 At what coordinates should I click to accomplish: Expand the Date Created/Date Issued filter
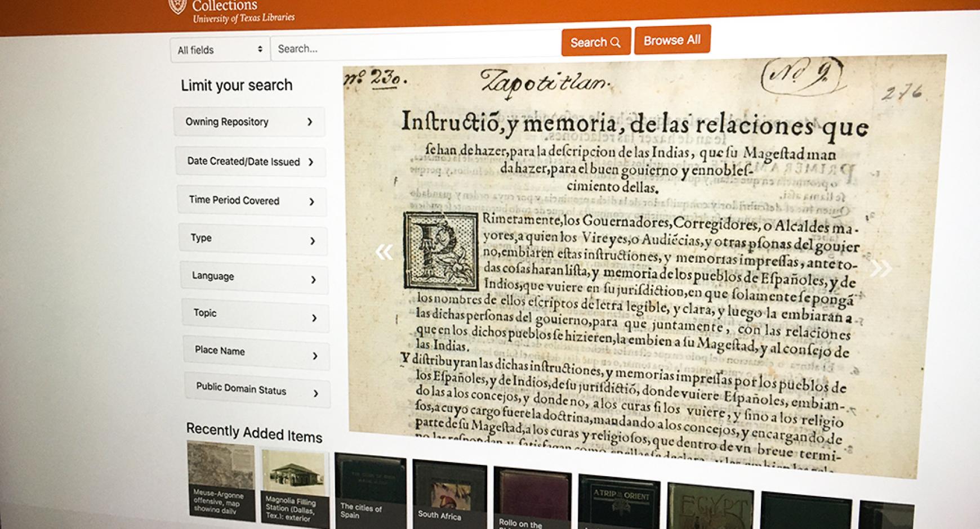tap(251, 162)
